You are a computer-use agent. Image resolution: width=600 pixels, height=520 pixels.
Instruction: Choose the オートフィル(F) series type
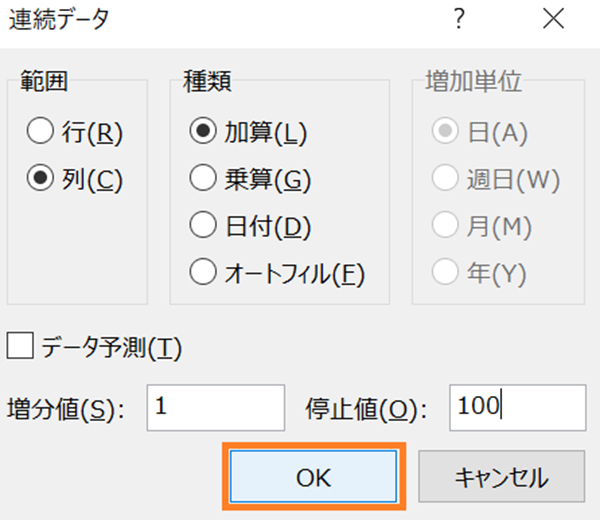[x=204, y=273]
